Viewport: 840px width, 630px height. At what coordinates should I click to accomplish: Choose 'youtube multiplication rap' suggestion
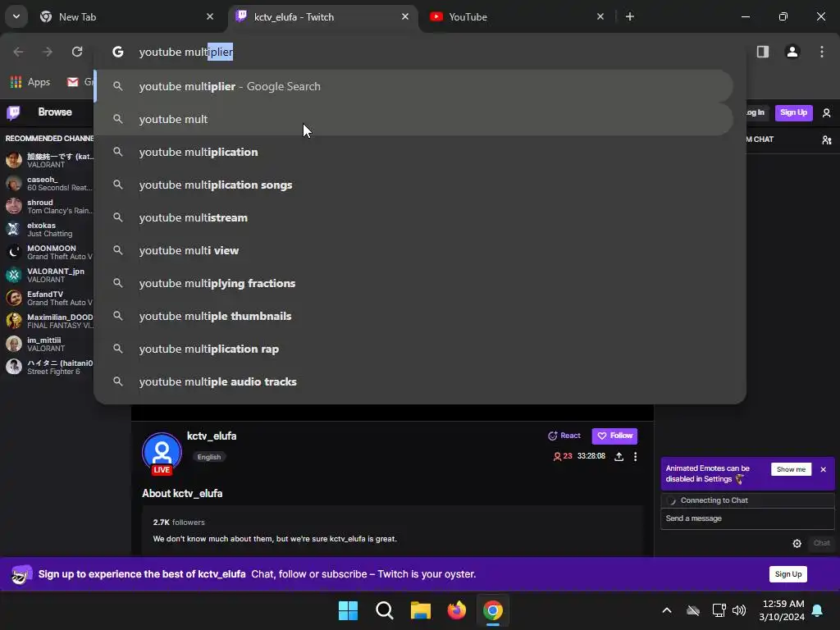click(413, 349)
